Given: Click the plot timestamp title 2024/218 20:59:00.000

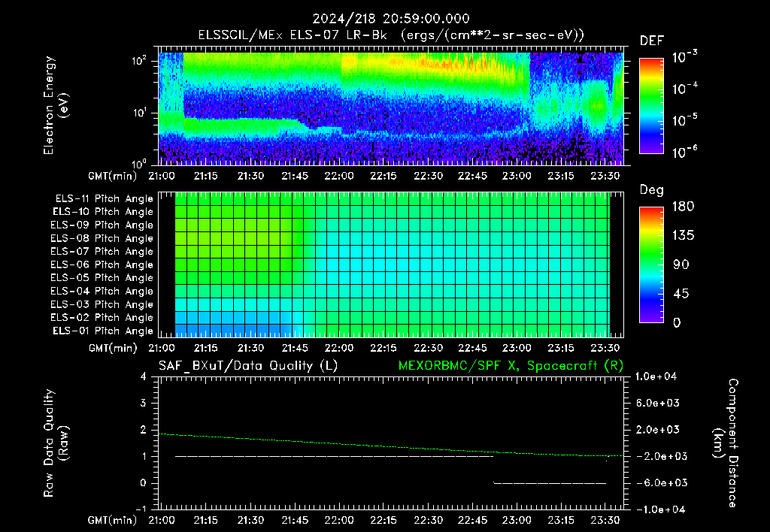Looking at the screenshot, I should click(391, 19).
